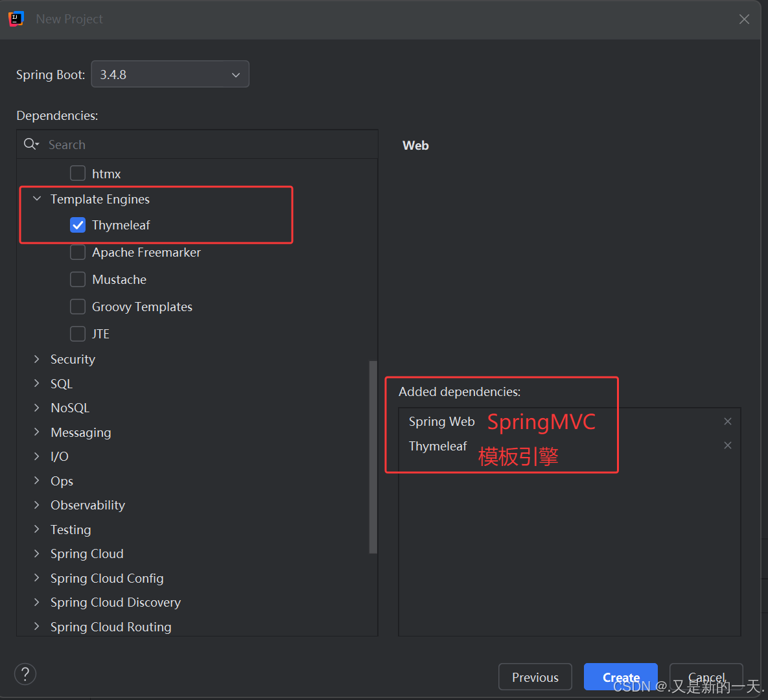Click the Web heading in description pane
Image resolution: width=768 pixels, height=700 pixels.
pyautogui.click(x=415, y=145)
